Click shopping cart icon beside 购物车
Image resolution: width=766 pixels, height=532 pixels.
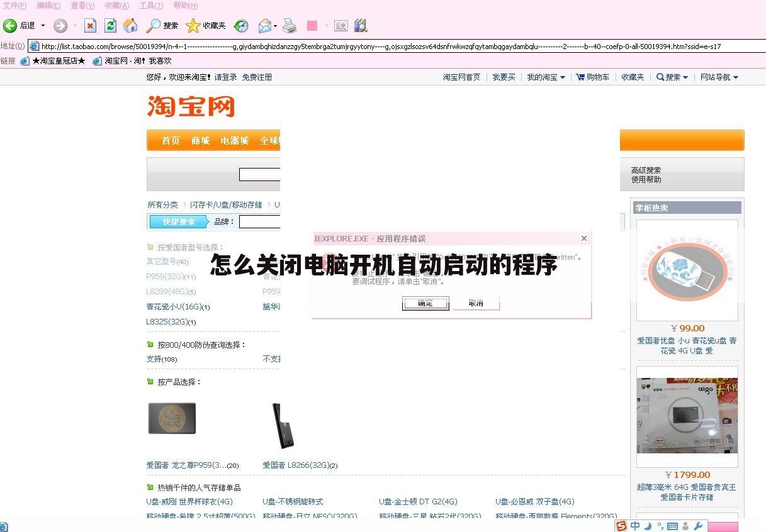(580, 77)
